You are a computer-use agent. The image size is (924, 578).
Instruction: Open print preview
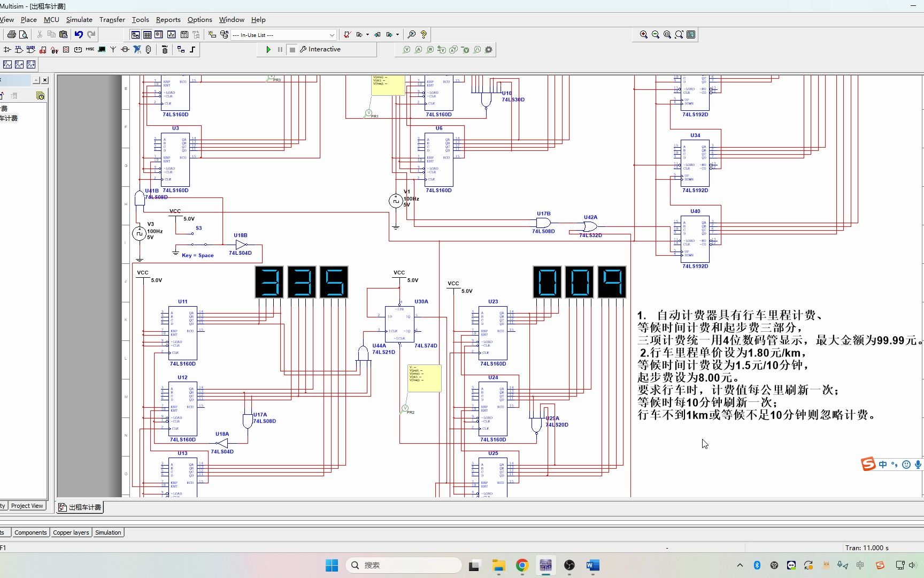[x=24, y=34]
